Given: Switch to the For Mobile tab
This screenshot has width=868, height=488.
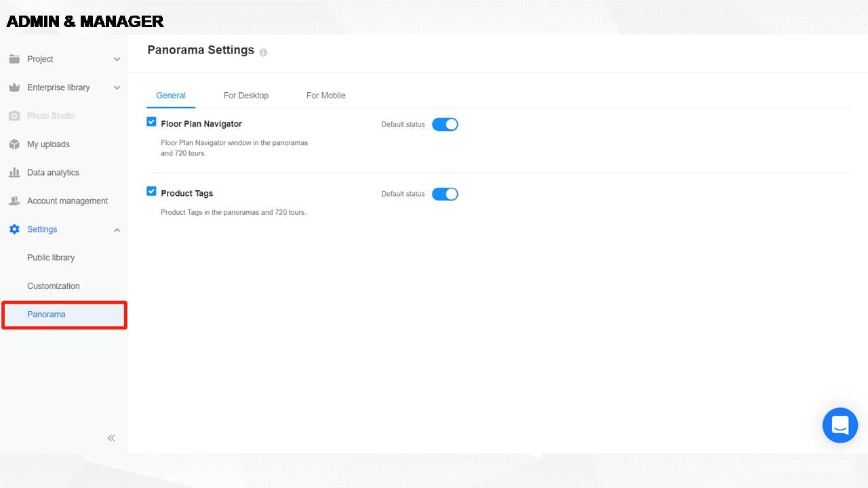Looking at the screenshot, I should 325,96.
